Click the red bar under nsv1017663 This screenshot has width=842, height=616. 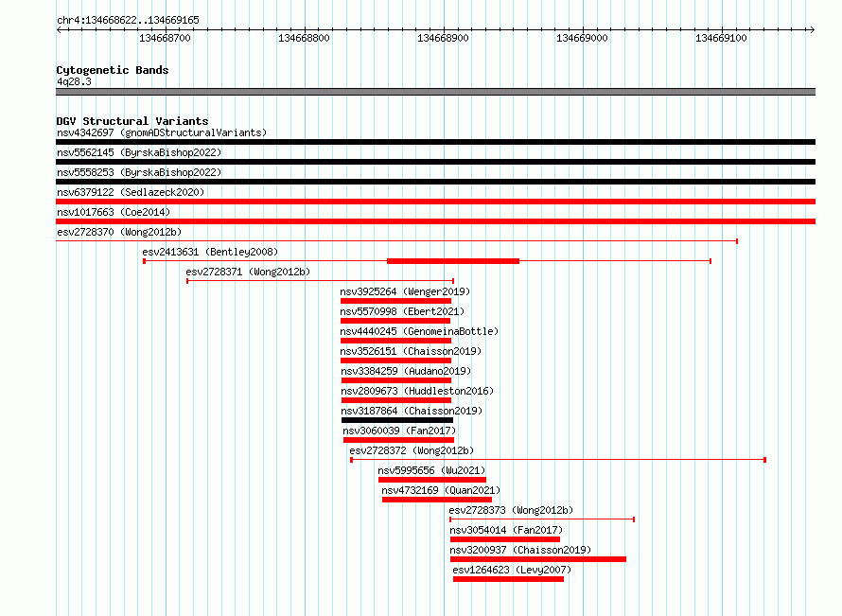coord(435,221)
